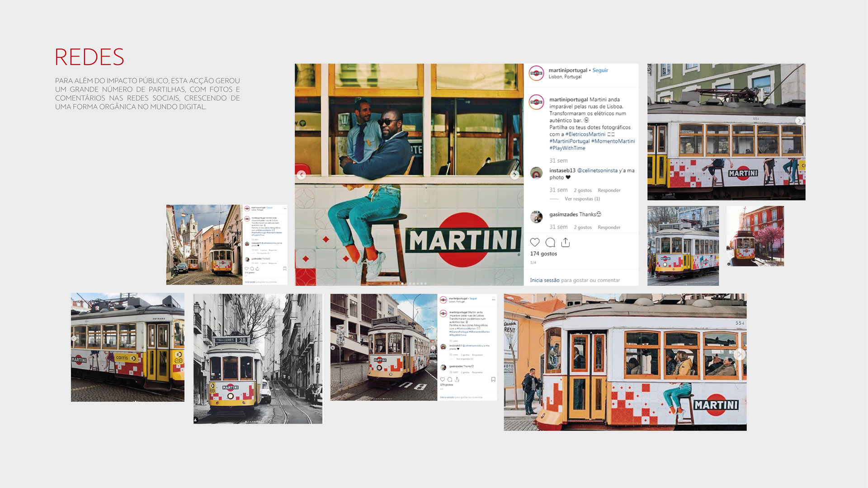Click gasimzades commenter's profile picture in large post
The height and width of the screenshot is (488, 868).
tap(536, 217)
